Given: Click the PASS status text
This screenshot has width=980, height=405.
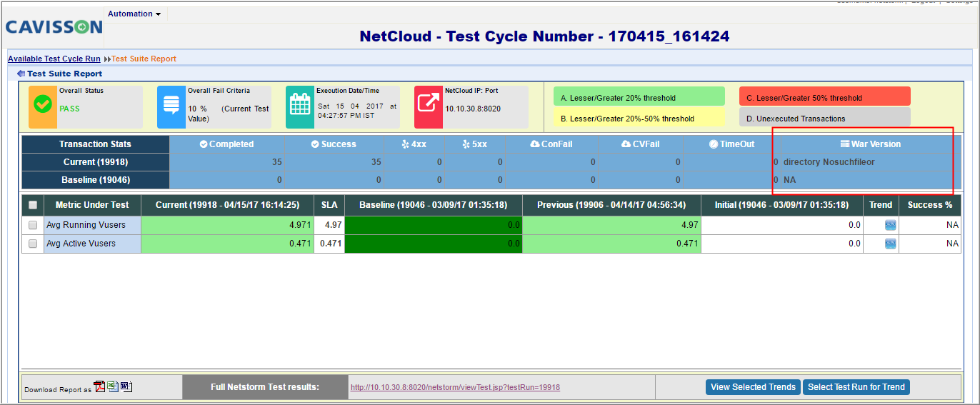Looking at the screenshot, I should [69, 109].
